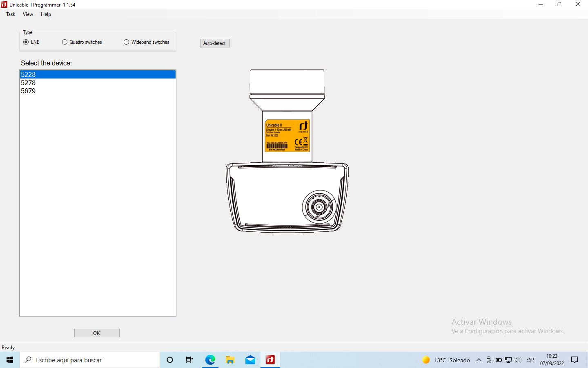Viewport: 588px width, 368px height.
Task: Open the View menu
Action: pos(28,14)
